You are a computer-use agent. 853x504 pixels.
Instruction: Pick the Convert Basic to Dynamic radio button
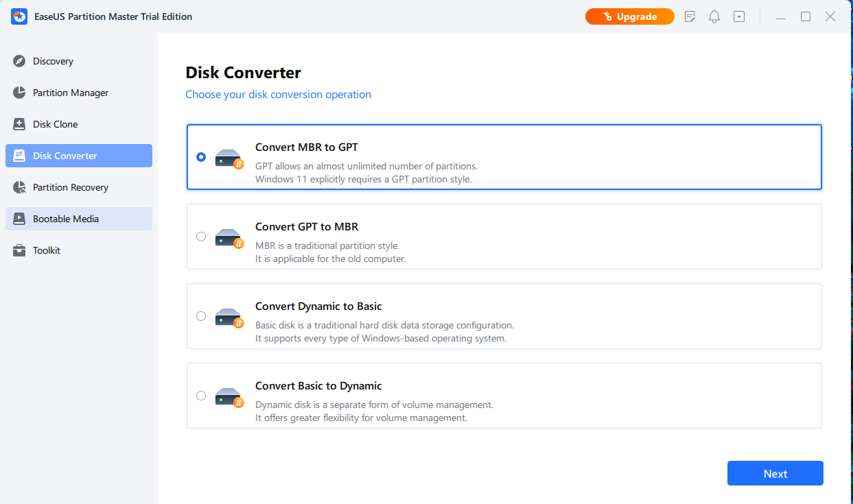click(201, 396)
